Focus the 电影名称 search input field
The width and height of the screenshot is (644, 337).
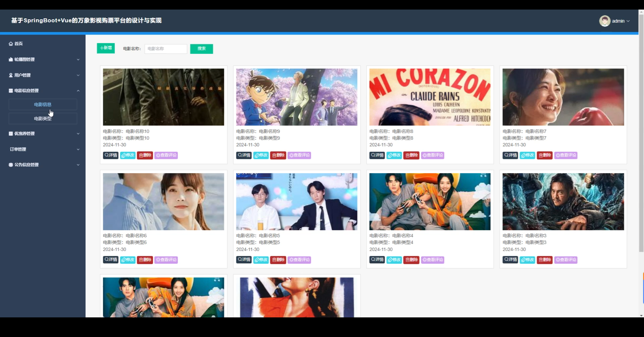[166, 49]
